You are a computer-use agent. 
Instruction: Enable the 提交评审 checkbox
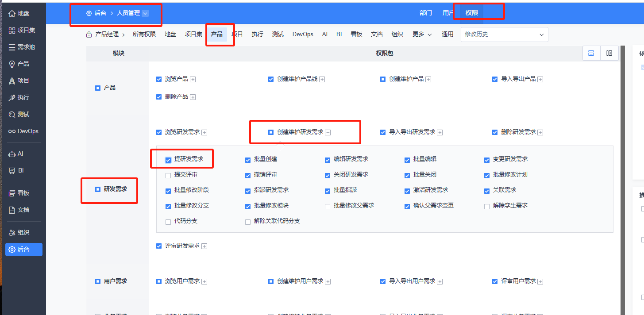tap(168, 176)
